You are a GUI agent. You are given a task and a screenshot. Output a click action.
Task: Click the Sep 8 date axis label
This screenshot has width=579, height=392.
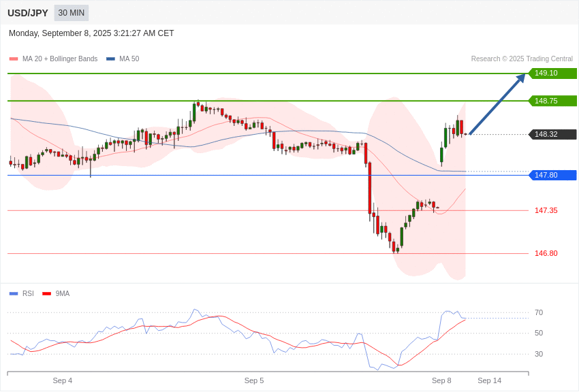click(441, 380)
